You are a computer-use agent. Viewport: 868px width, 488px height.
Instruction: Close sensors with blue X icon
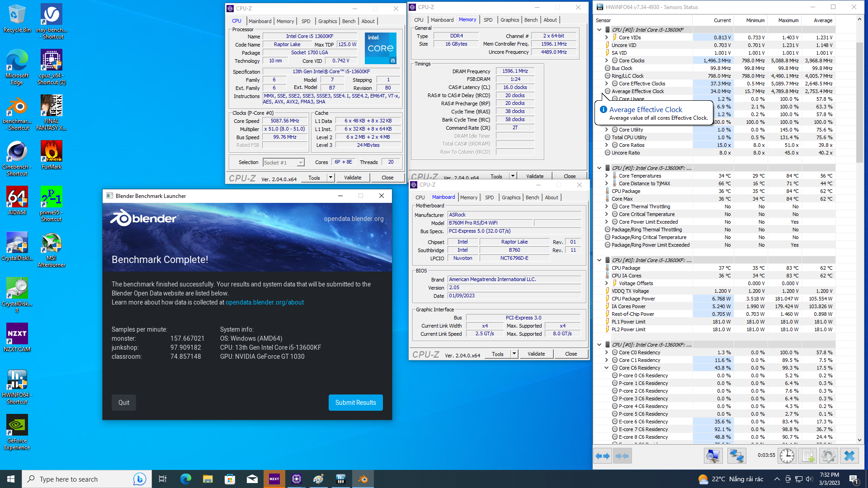click(849, 456)
